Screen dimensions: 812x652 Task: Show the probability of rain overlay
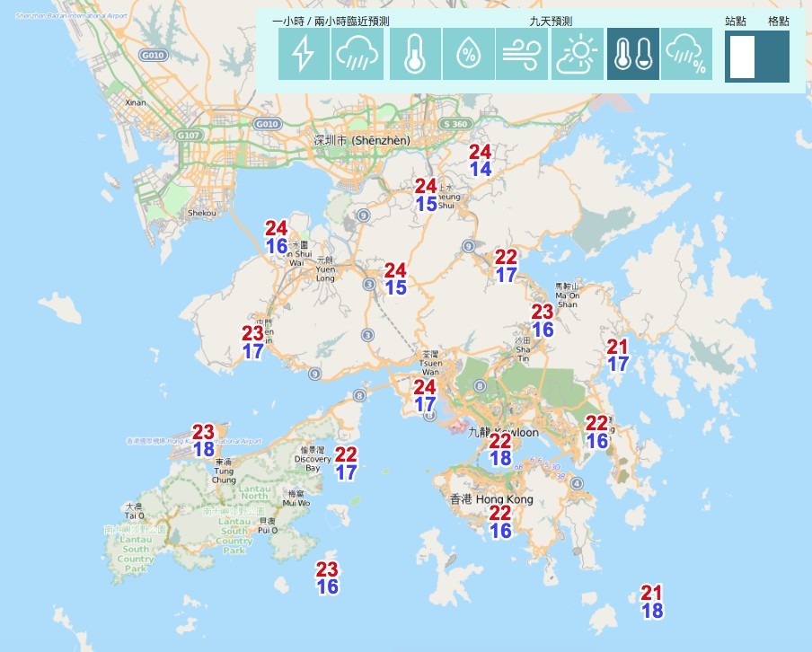686,56
